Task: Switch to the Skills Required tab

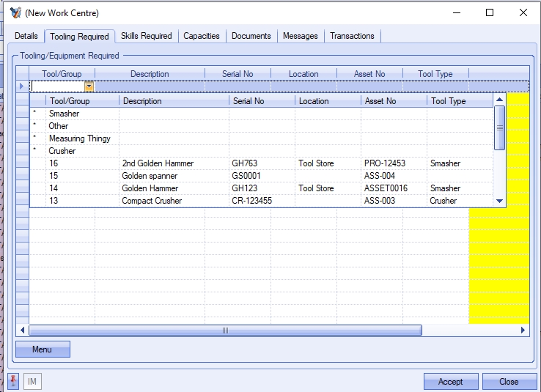Action: [146, 36]
